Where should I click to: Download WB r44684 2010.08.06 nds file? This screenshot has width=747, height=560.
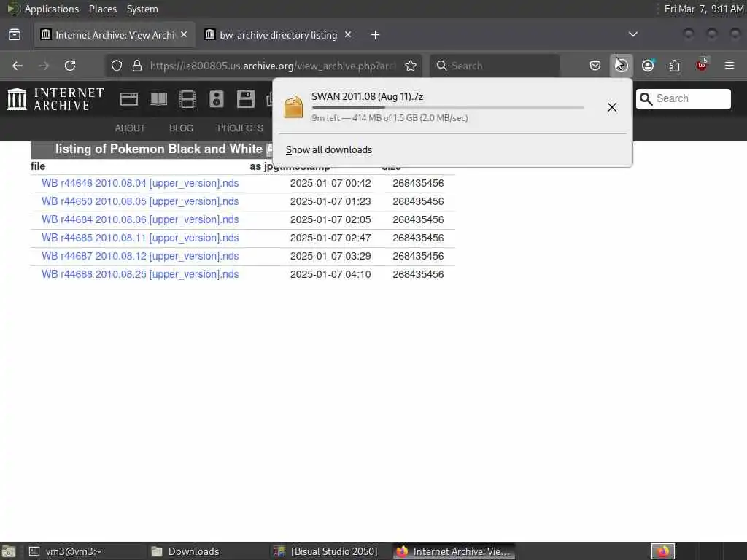tap(140, 219)
